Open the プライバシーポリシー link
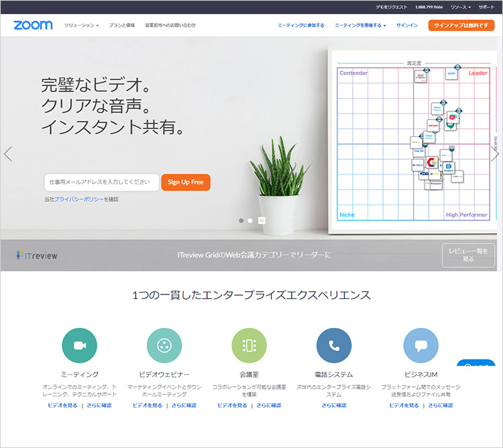Viewport: 503px width, 448px height. click(x=79, y=199)
